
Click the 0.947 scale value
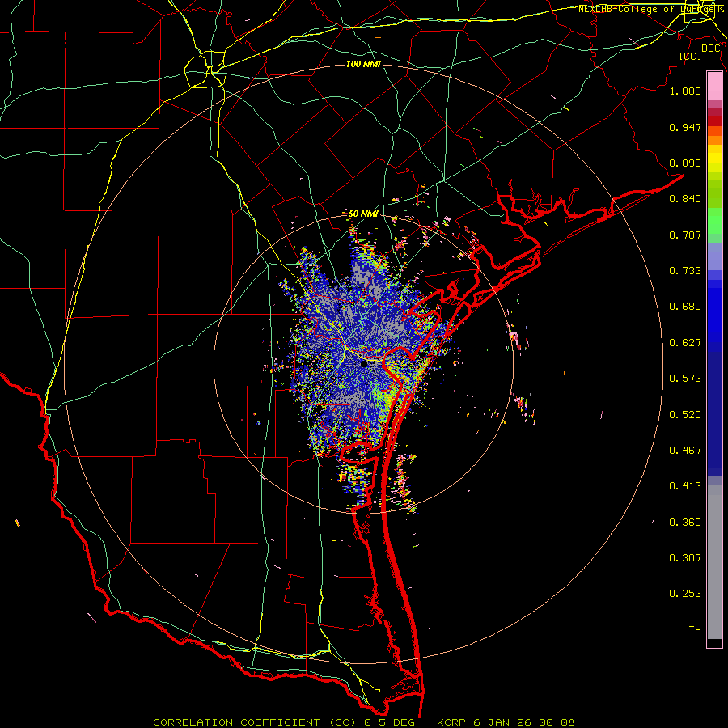coord(685,127)
